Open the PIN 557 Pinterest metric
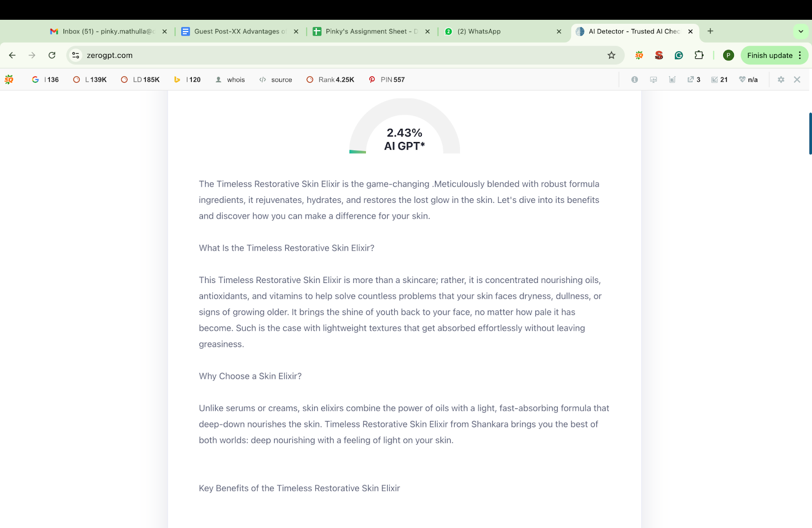812x528 pixels. coord(387,80)
